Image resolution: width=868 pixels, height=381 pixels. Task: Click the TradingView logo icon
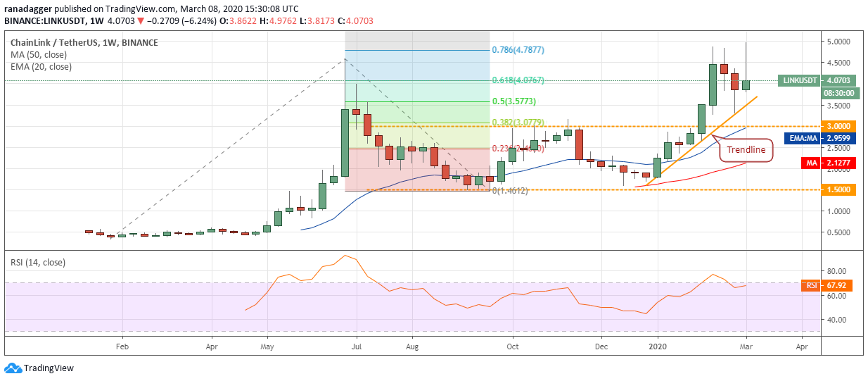point(13,368)
